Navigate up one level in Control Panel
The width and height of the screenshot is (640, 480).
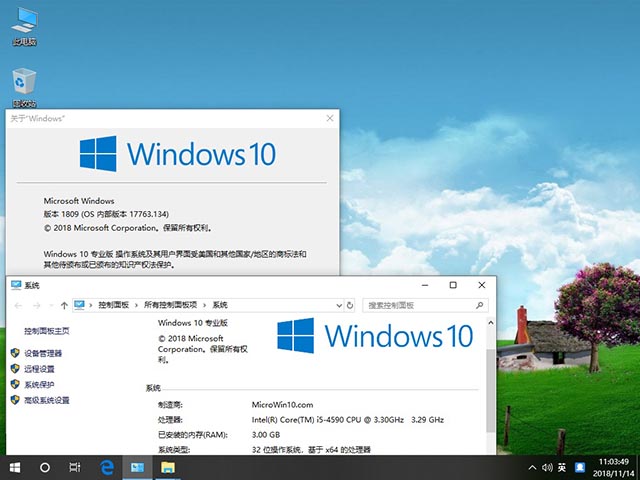click(x=64, y=305)
